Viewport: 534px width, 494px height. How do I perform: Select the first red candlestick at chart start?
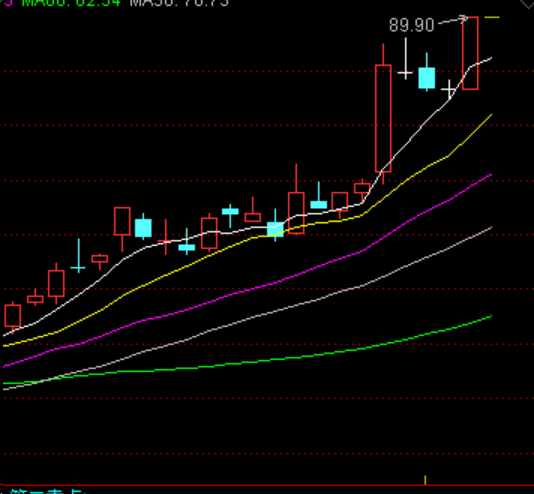13,316
